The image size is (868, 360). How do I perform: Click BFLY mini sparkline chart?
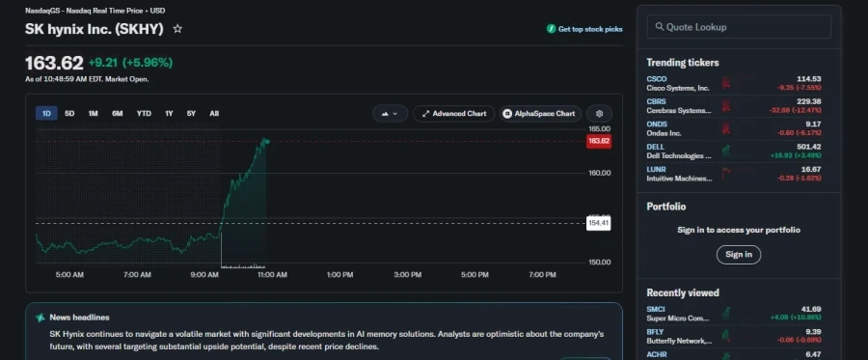pyautogui.click(x=726, y=336)
